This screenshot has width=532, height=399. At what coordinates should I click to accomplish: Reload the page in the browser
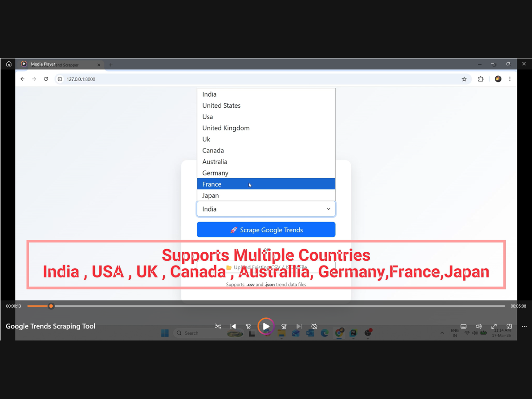(x=46, y=79)
